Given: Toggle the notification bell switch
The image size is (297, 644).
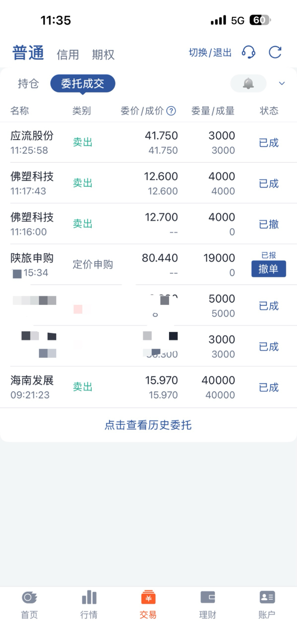Looking at the screenshot, I should click(x=248, y=83).
